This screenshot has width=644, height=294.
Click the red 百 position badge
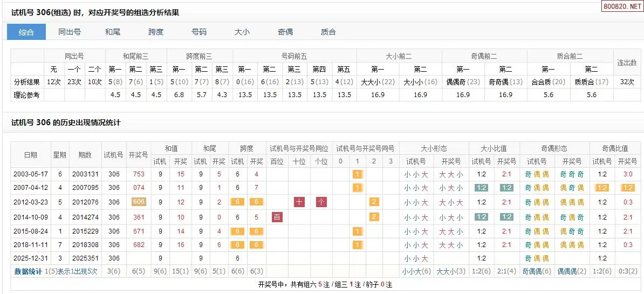click(x=277, y=216)
